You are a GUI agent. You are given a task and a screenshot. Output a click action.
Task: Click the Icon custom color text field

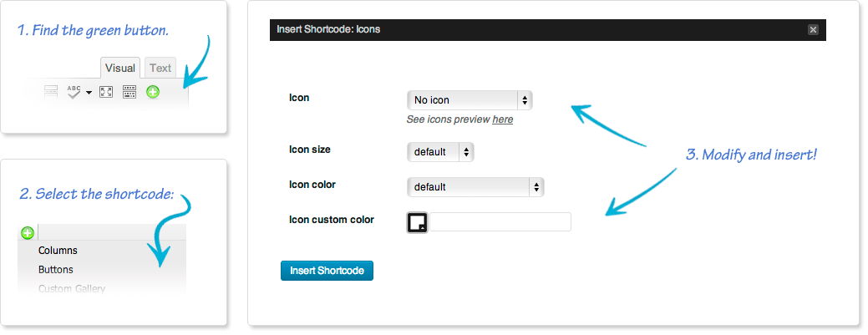click(500, 222)
